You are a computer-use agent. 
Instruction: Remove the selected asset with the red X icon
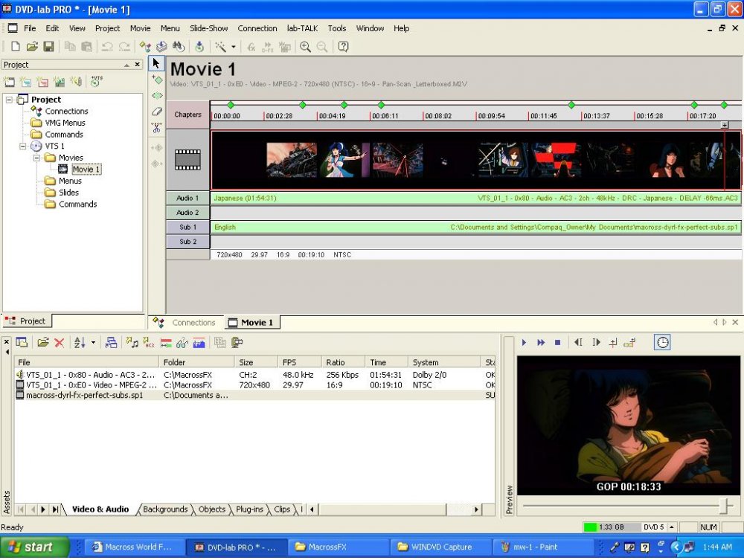[60, 342]
